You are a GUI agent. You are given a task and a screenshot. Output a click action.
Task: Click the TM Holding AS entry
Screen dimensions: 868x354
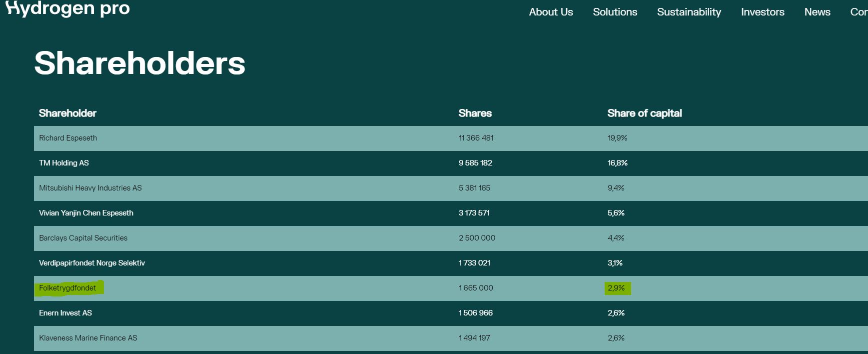click(64, 163)
